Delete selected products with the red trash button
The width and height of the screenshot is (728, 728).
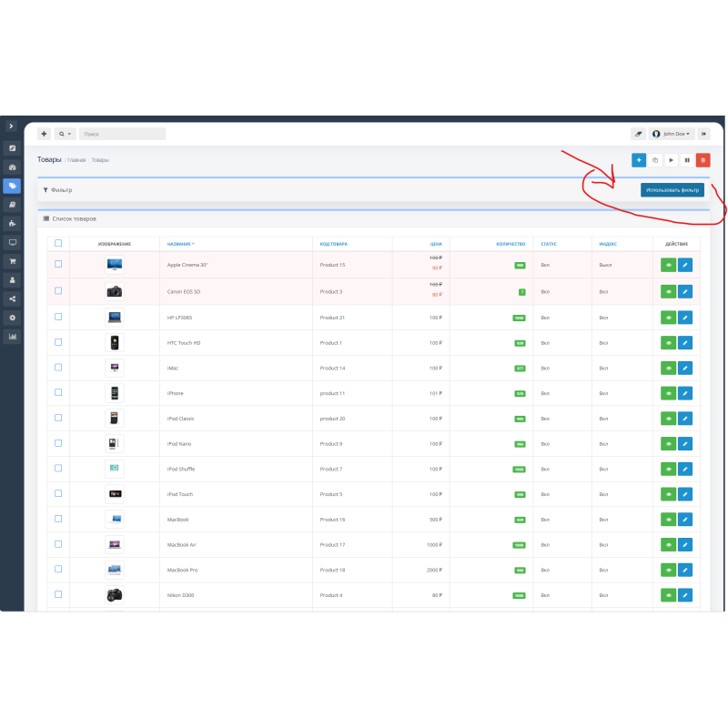click(702, 159)
